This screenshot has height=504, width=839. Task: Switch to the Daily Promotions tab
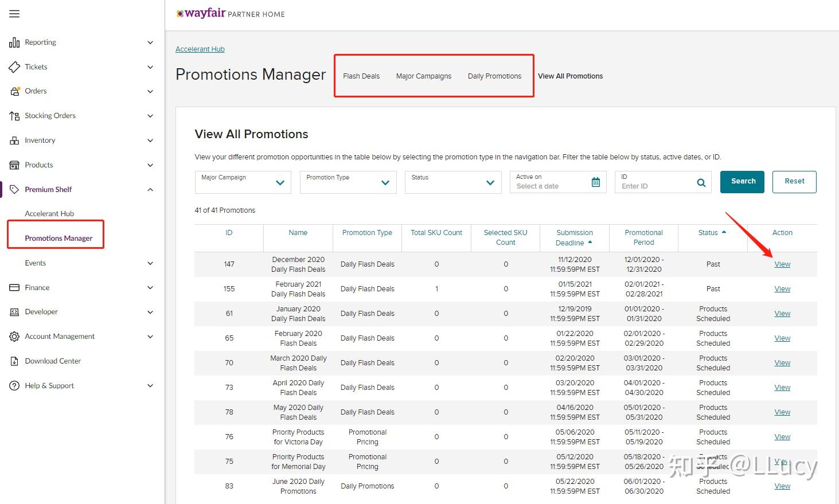pyautogui.click(x=494, y=76)
